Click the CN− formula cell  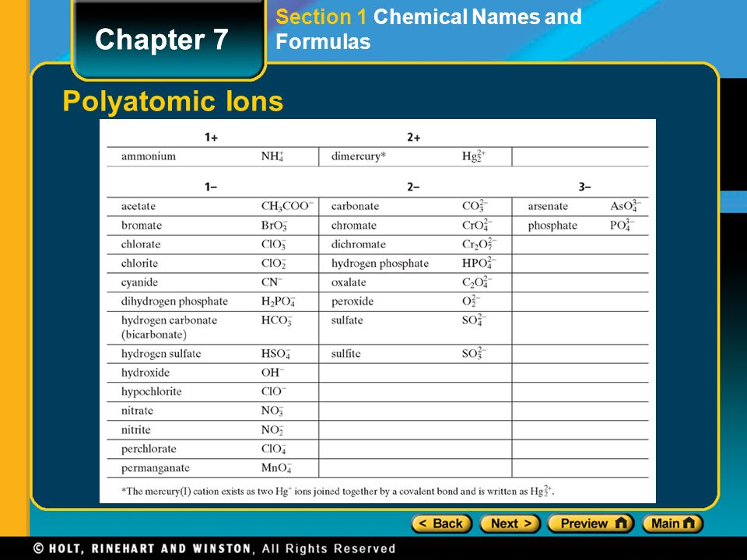pyautogui.click(x=272, y=282)
